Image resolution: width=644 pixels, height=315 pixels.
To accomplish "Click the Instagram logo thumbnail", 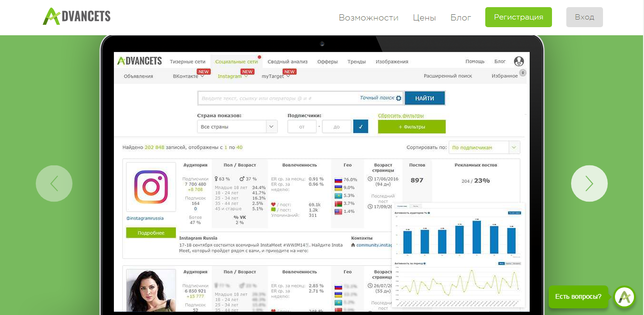I will pyautogui.click(x=151, y=187).
